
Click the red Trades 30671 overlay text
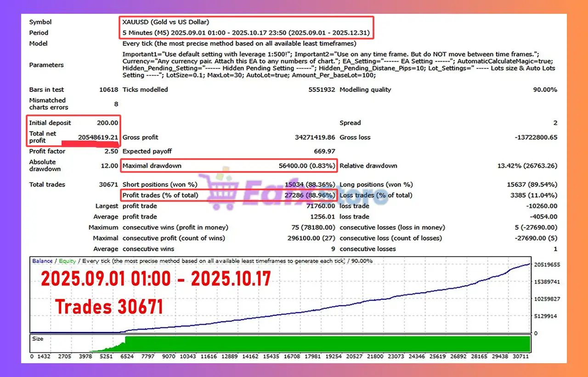pos(109,306)
